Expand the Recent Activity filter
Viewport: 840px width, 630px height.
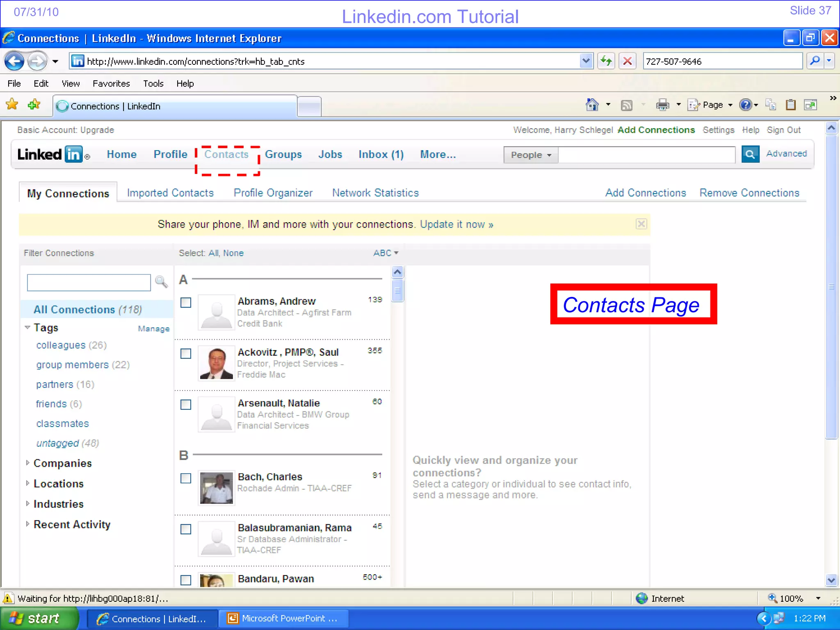(x=27, y=524)
